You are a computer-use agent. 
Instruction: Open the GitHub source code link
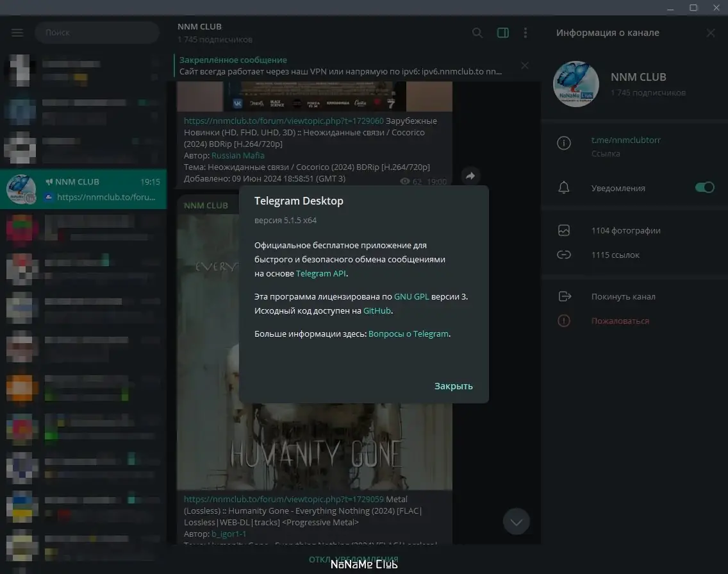pos(377,310)
